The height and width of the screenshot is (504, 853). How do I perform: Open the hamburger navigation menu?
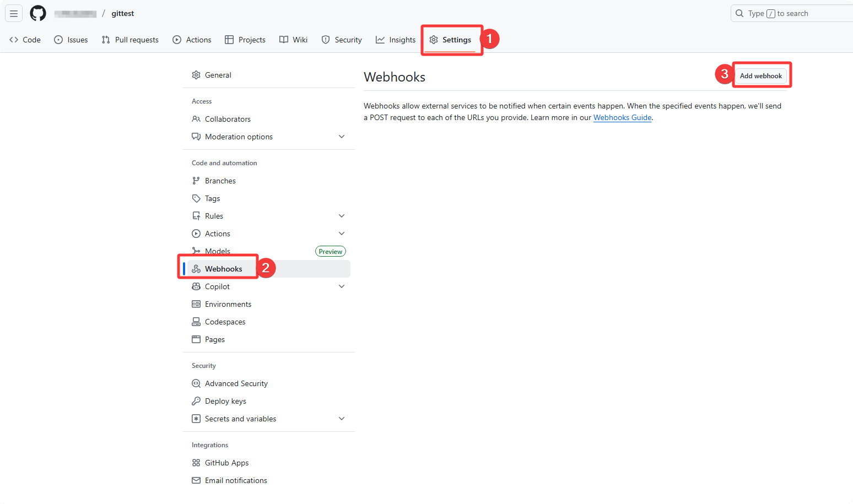tap(14, 13)
